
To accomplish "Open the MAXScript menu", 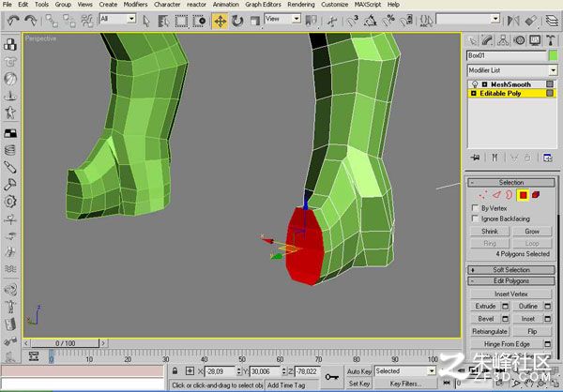I will [368, 5].
